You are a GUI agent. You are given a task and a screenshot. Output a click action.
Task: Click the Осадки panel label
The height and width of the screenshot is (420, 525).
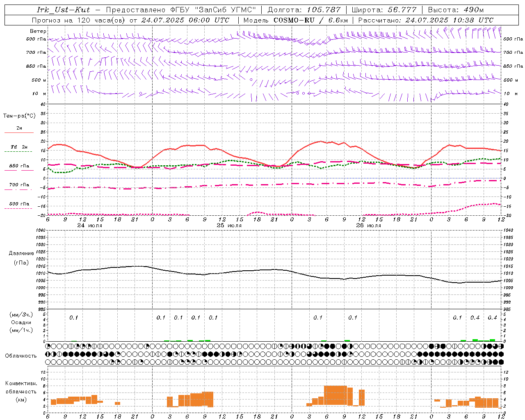click(x=21, y=322)
